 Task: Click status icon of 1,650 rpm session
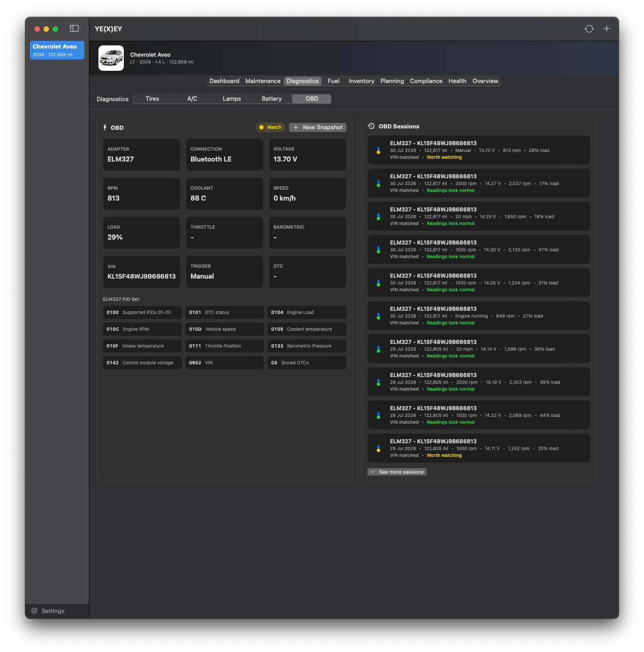[x=378, y=216]
